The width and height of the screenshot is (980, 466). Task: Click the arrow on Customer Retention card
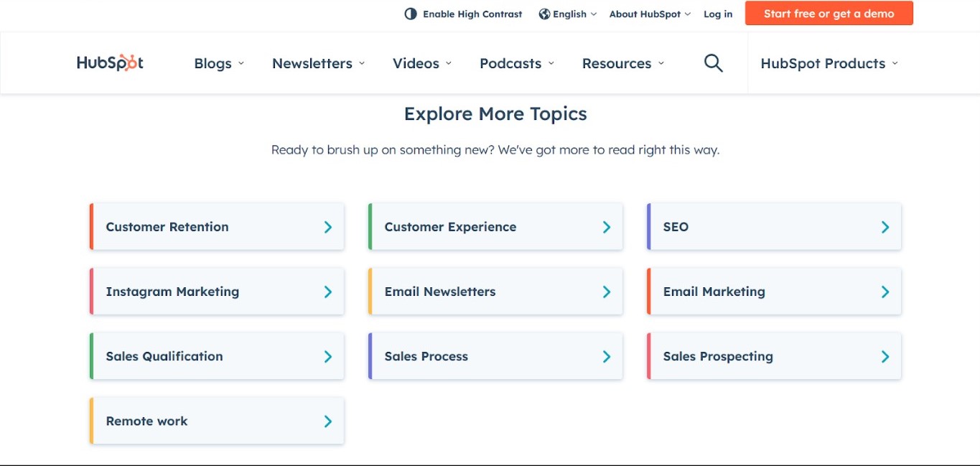(x=328, y=227)
